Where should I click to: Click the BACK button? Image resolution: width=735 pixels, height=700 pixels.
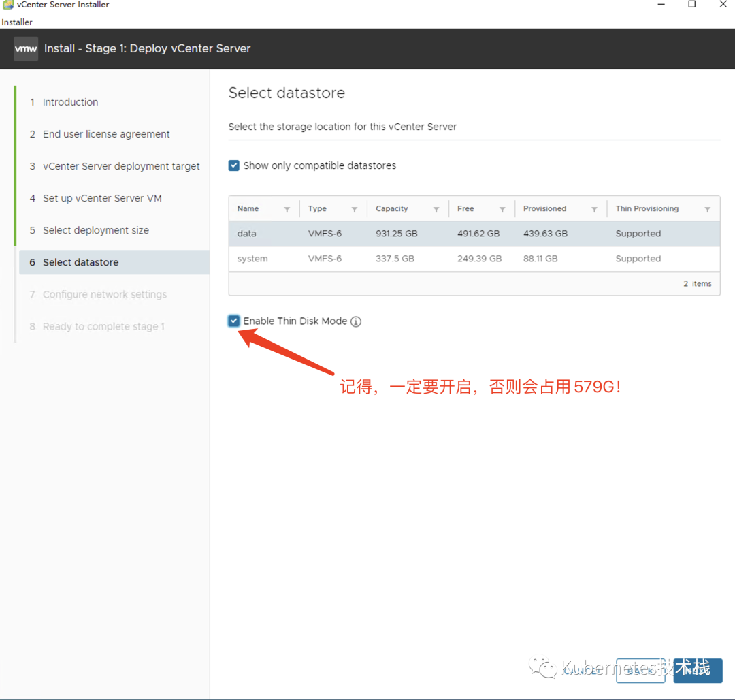pos(640,671)
